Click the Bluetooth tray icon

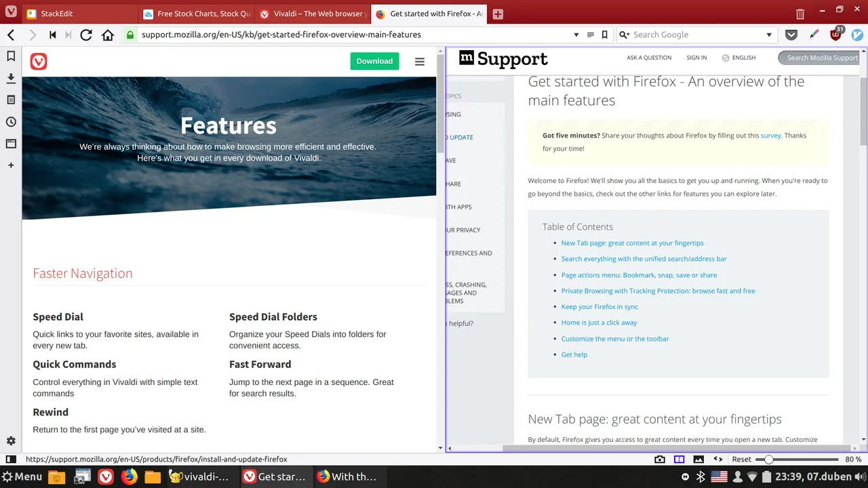pyautogui.click(x=702, y=476)
